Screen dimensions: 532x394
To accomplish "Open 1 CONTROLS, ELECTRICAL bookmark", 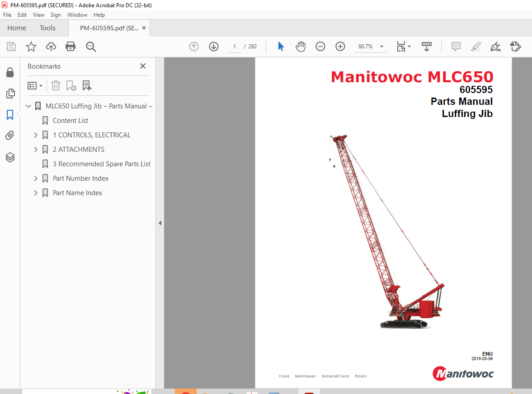I will click(92, 135).
